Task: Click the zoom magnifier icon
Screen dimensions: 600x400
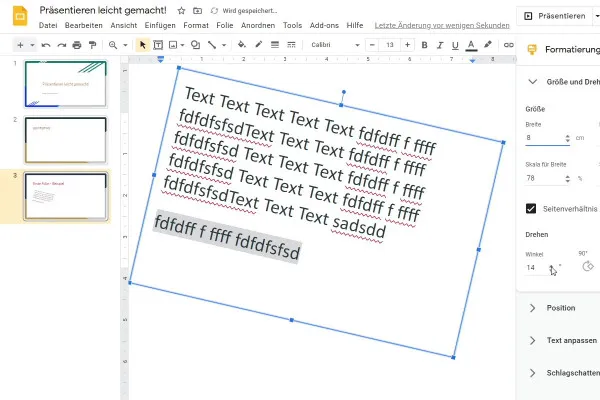Action: [x=113, y=45]
